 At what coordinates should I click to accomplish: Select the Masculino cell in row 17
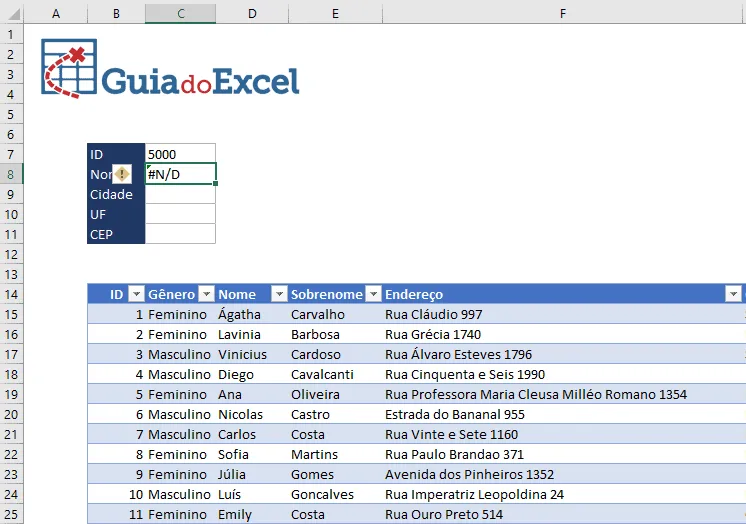point(180,354)
